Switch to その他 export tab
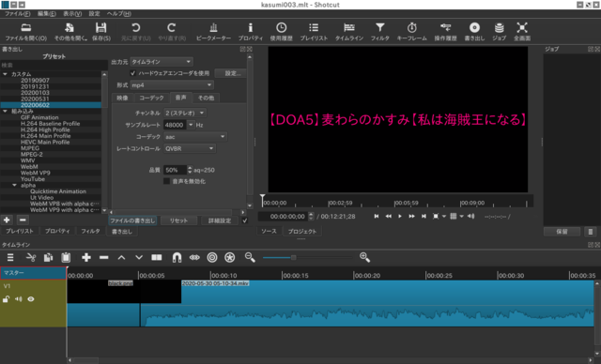601x364 pixels. (x=206, y=98)
